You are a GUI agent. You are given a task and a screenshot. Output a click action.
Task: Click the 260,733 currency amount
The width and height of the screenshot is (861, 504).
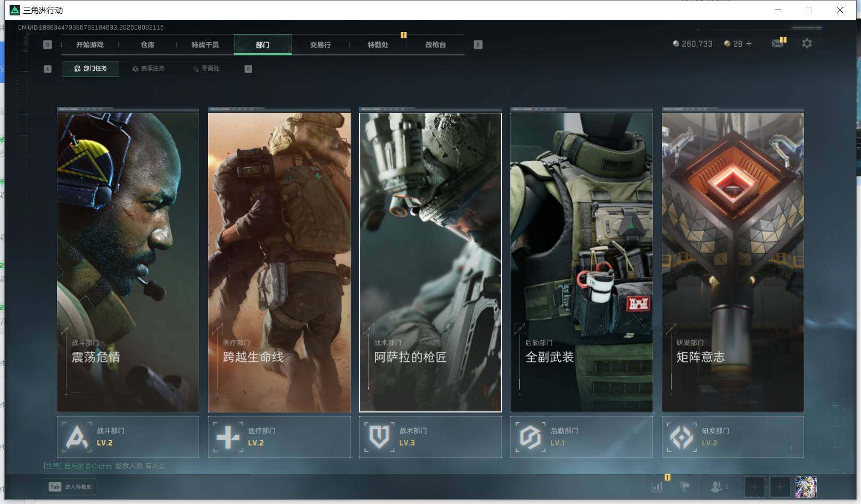697,44
